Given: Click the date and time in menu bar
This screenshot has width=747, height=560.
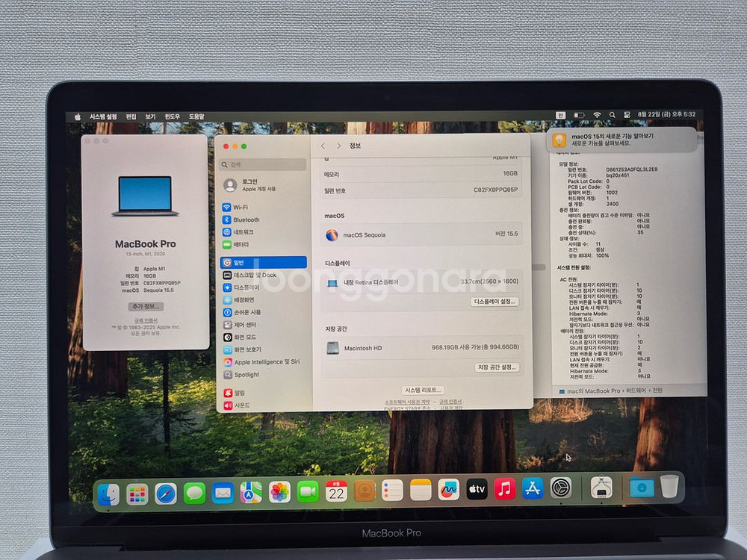Looking at the screenshot, I should pos(666,114).
